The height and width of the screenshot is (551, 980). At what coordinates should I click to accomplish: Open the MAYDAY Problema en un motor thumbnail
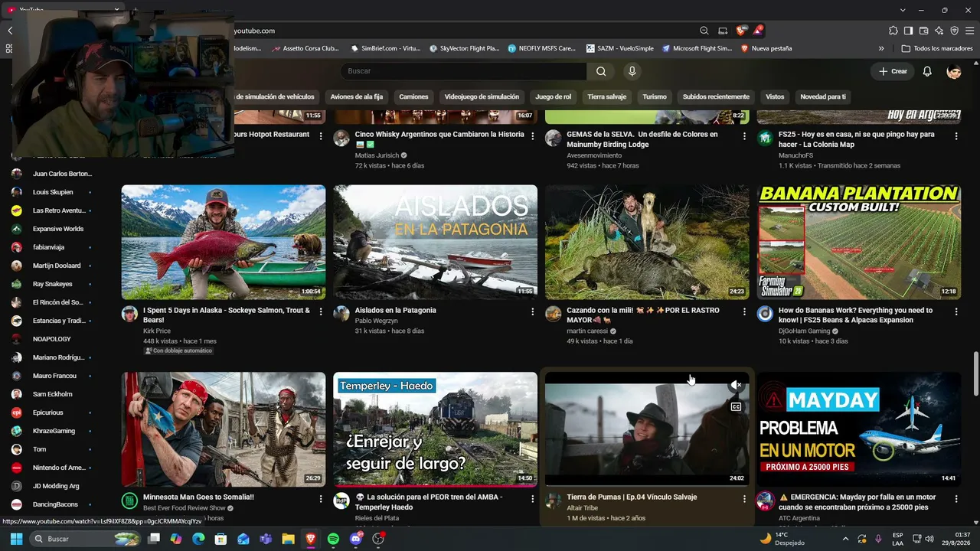tap(859, 429)
